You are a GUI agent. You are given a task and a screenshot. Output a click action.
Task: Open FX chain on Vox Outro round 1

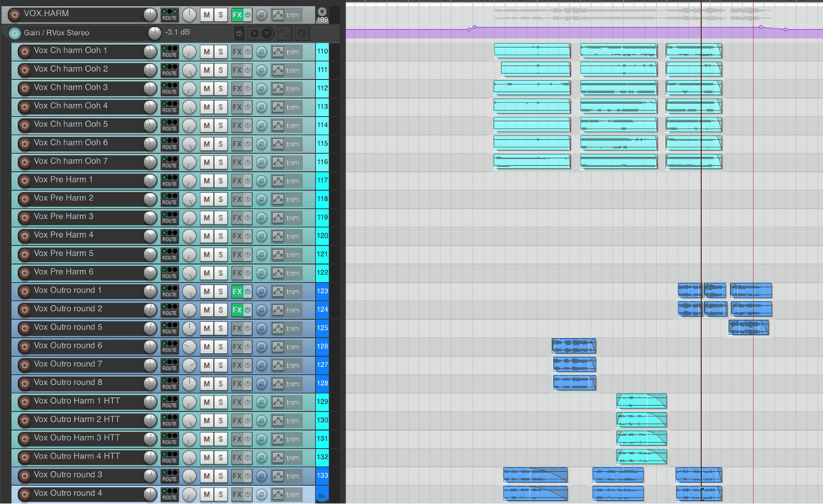[x=236, y=292]
